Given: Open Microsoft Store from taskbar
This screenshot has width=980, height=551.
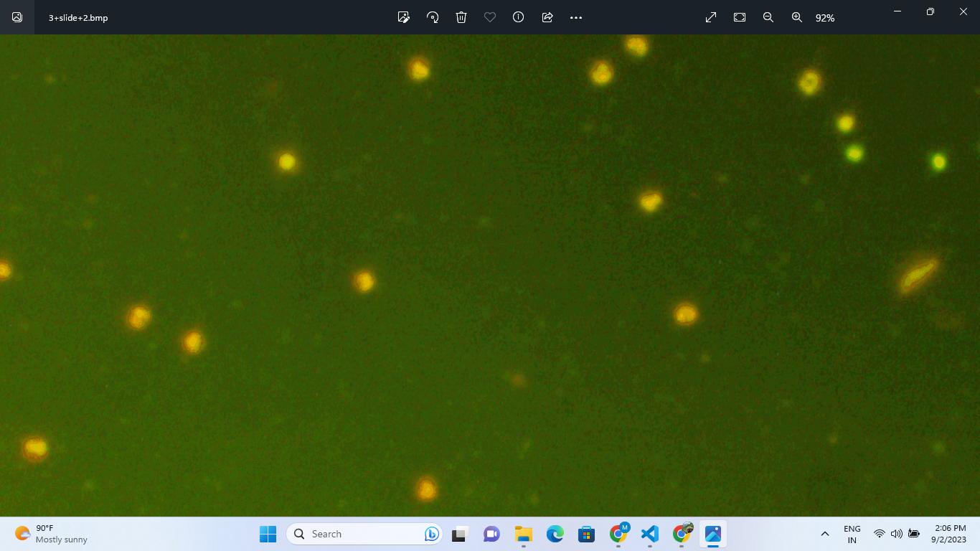Looking at the screenshot, I should [586, 534].
